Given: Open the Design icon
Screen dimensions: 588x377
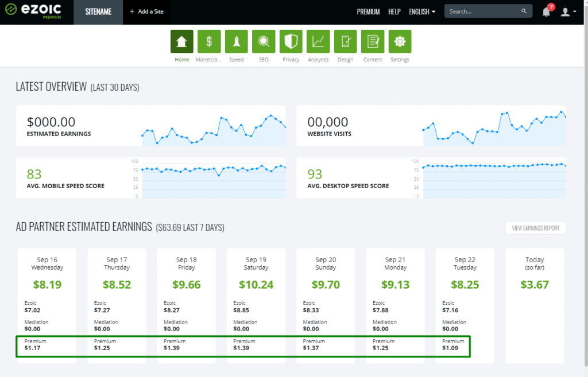Looking at the screenshot, I should [x=345, y=41].
